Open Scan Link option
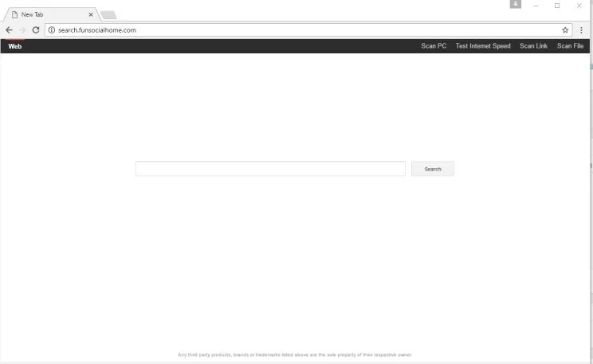Screen dimensions: 593x364 533,45
